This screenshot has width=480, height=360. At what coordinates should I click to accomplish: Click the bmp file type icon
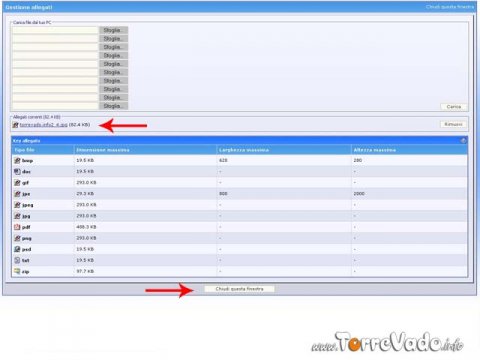(17, 161)
